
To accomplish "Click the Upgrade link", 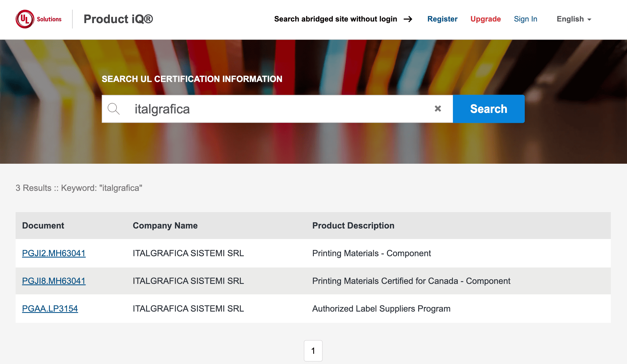I will [485, 19].
